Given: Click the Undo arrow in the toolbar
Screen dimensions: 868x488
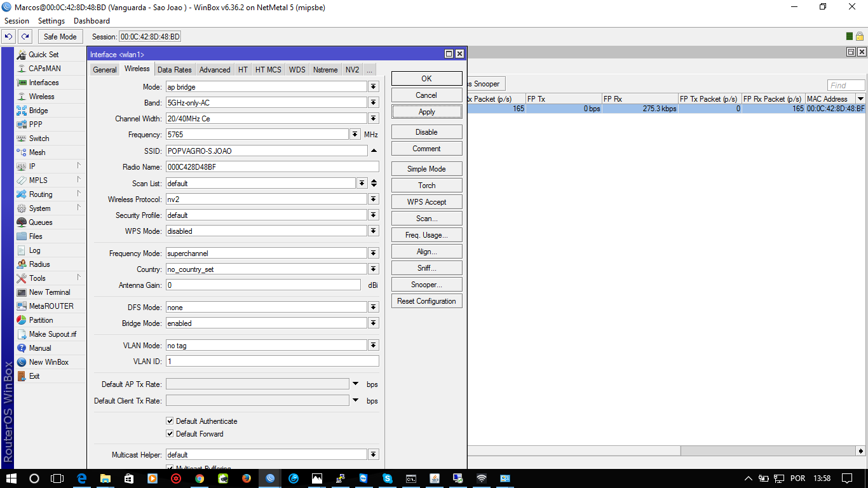Looking at the screenshot, I should (x=9, y=37).
